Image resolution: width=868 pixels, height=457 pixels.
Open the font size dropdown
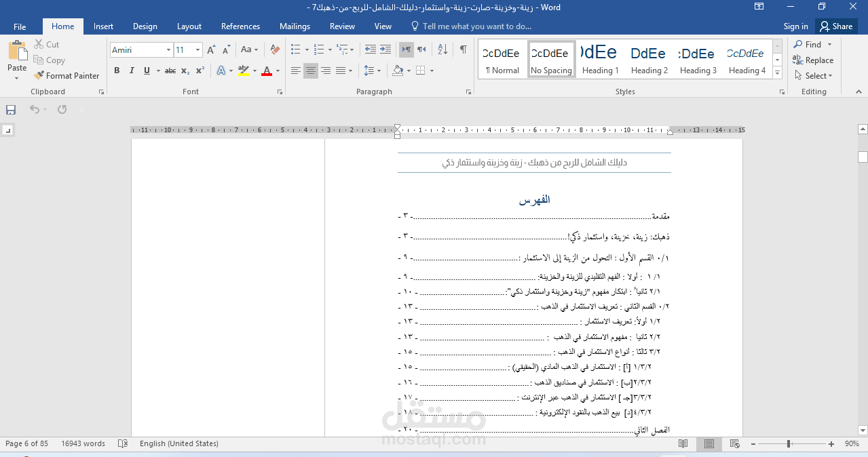coord(198,49)
